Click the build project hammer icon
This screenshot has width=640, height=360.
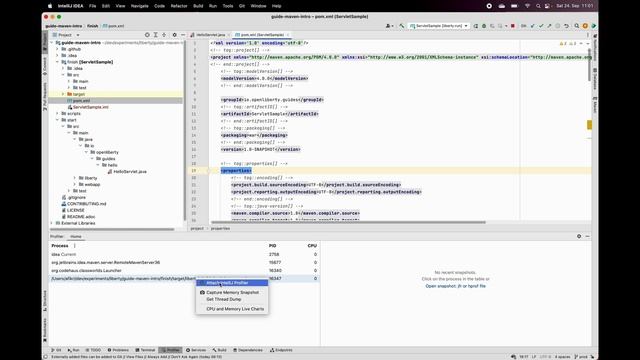click(x=402, y=26)
